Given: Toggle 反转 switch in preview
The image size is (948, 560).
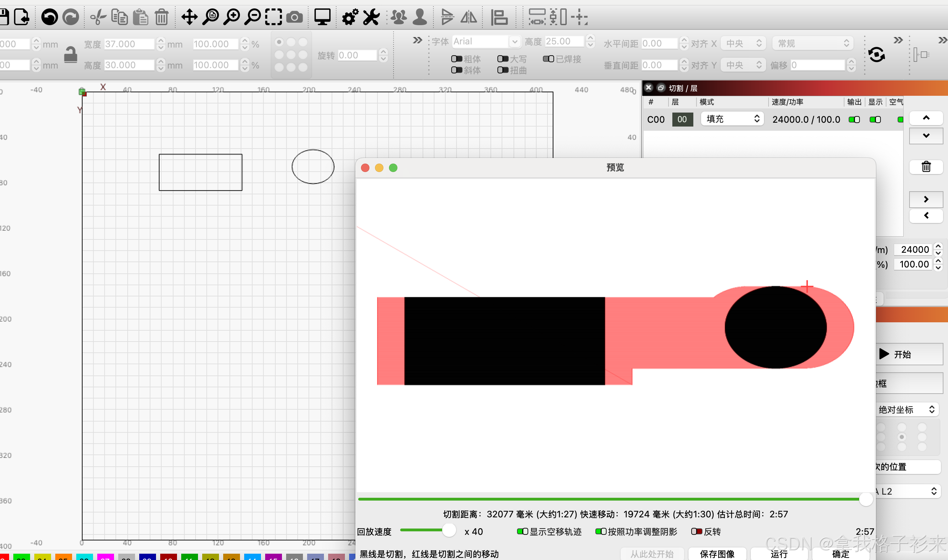Looking at the screenshot, I should coord(696,531).
